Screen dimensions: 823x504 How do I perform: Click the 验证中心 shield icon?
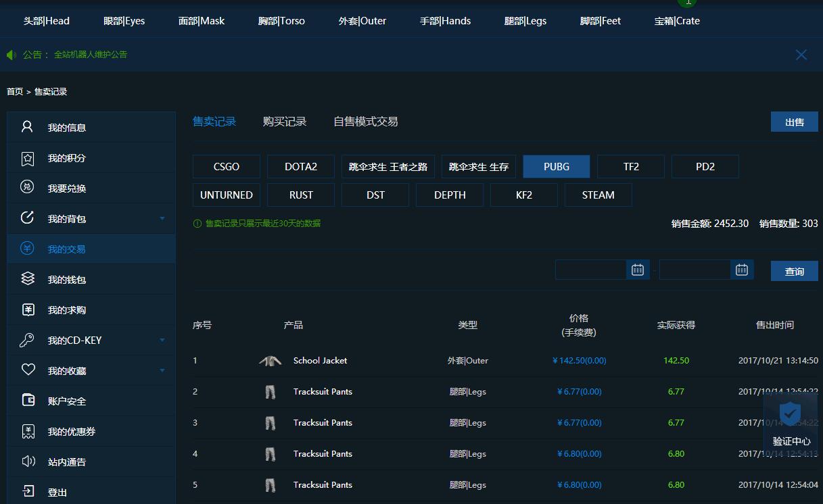click(790, 413)
